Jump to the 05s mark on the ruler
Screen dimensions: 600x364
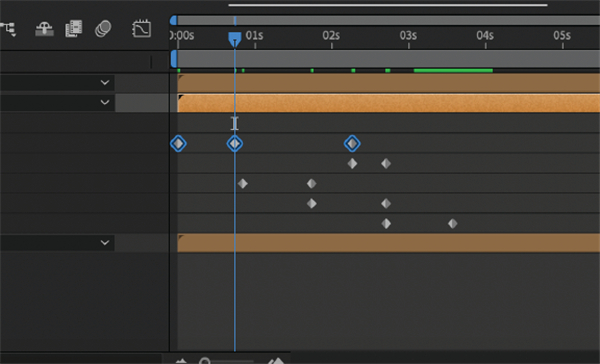[562, 36]
